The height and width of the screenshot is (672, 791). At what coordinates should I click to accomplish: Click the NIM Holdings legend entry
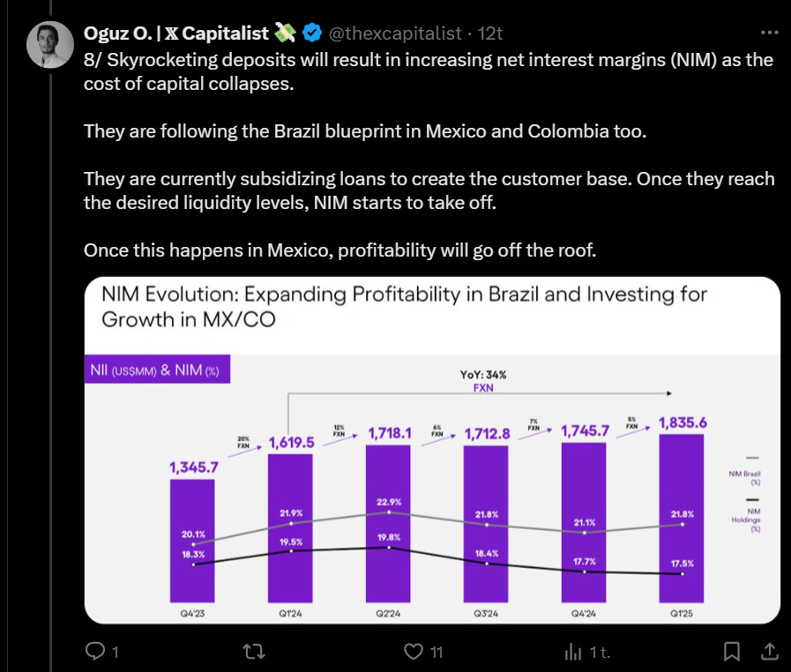[751, 516]
